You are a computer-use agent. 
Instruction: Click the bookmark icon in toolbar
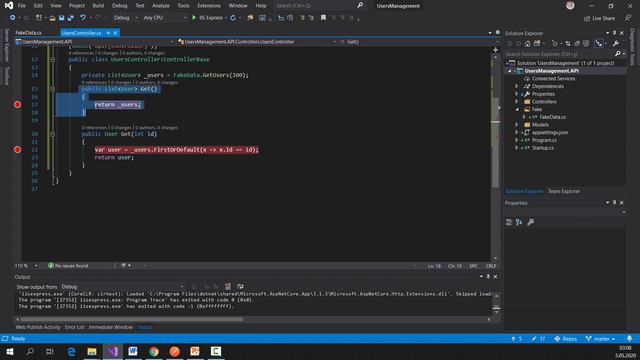pos(323,18)
